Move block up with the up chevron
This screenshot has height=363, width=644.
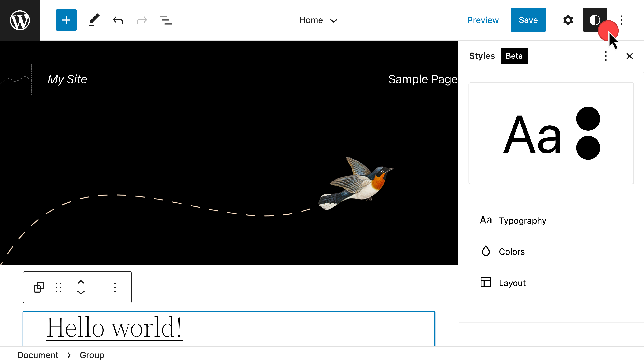(81, 282)
